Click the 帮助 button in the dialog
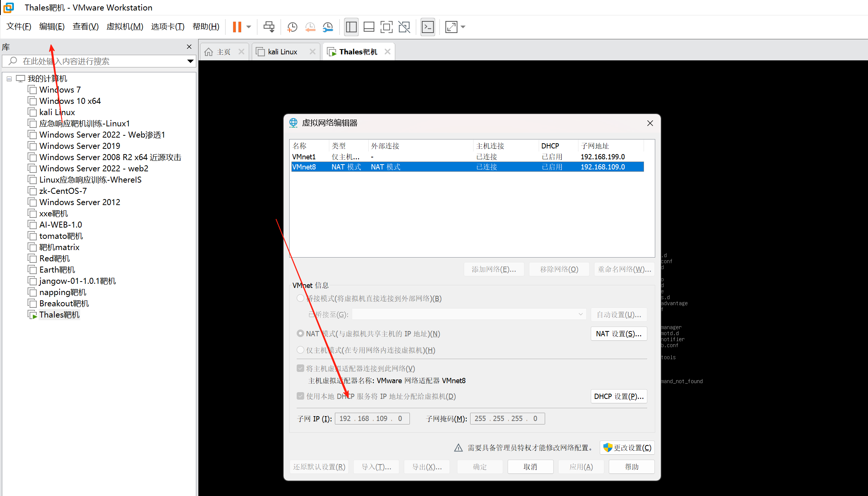Image resolution: width=868 pixels, height=496 pixels. (x=632, y=467)
